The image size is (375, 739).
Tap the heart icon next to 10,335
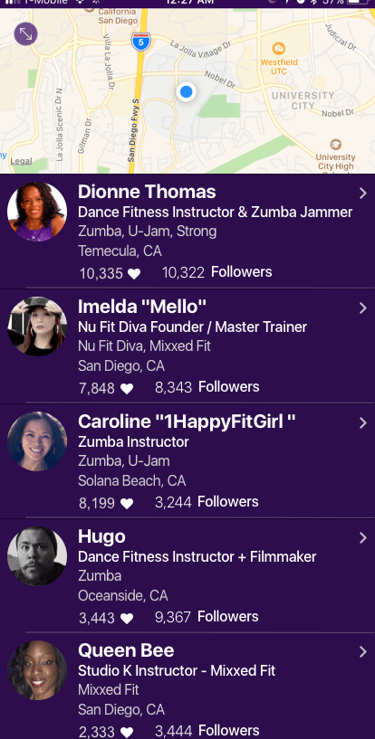pyautogui.click(x=134, y=274)
